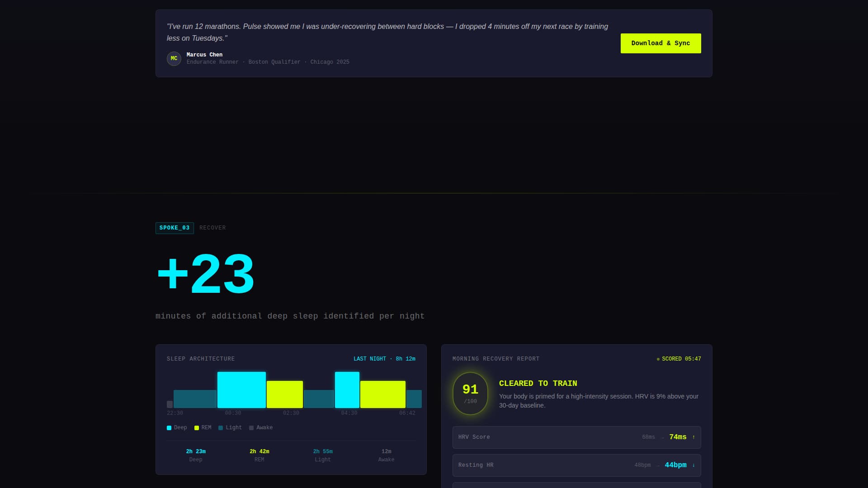868x488 pixels.
Task: Click the MC avatar of Marcus Chen
Action: click(x=174, y=59)
